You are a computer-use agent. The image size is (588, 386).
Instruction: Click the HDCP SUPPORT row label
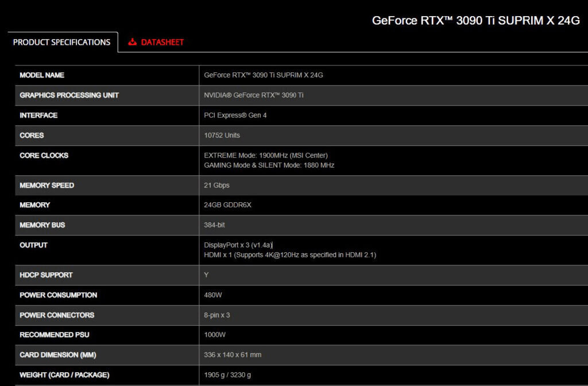point(46,275)
